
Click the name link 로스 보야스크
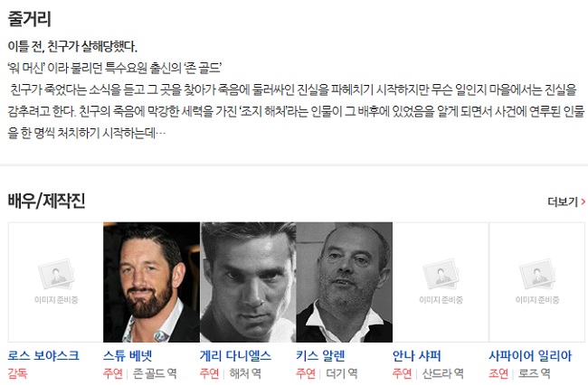point(43,355)
